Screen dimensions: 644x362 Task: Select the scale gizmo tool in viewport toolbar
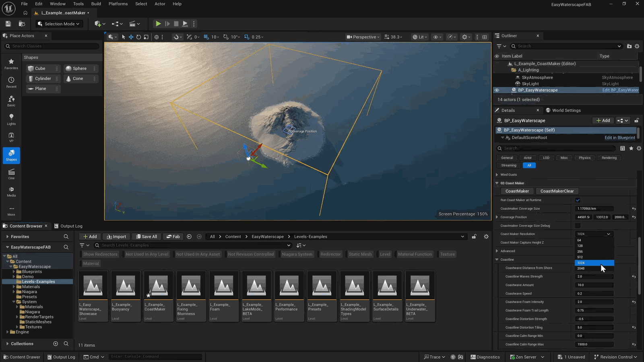click(146, 37)
